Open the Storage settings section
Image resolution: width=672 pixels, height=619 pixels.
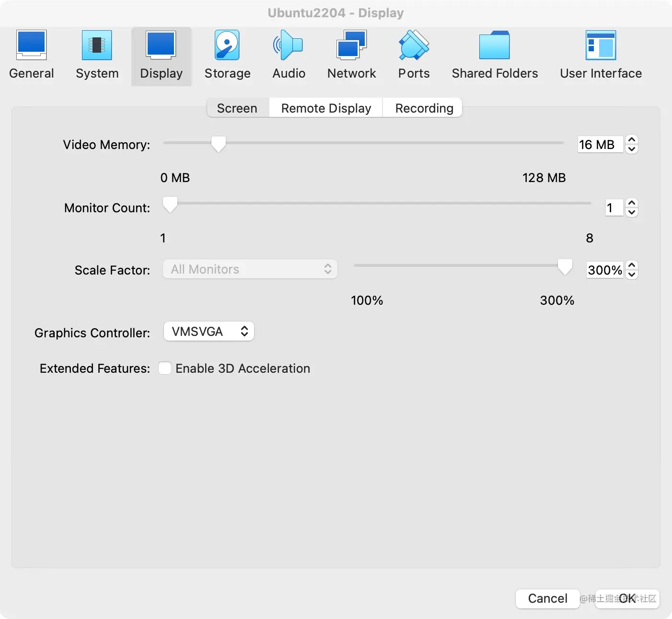(227, 55)
